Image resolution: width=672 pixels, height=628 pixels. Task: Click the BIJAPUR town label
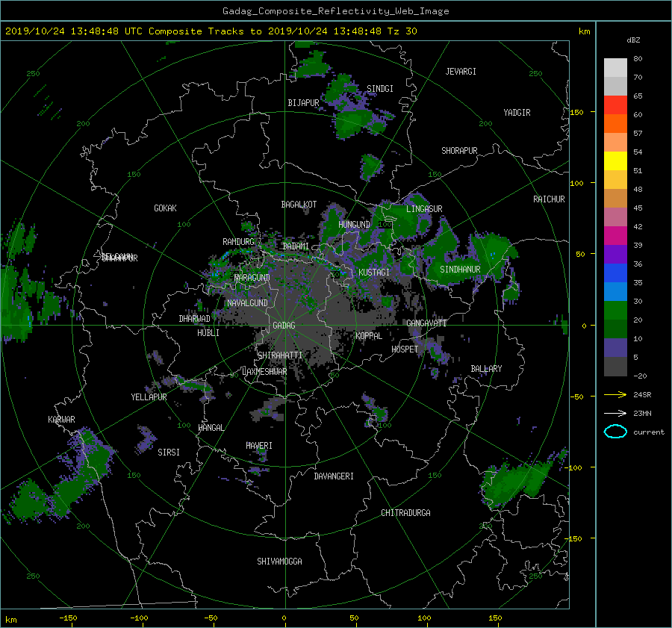pyautogui.click(x=303, y=103)
